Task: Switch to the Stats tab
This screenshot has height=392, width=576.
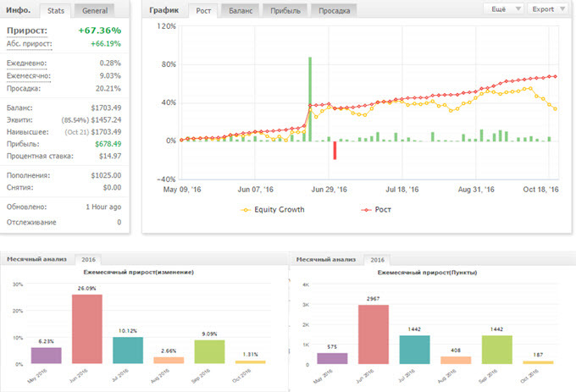Action: 56,11
